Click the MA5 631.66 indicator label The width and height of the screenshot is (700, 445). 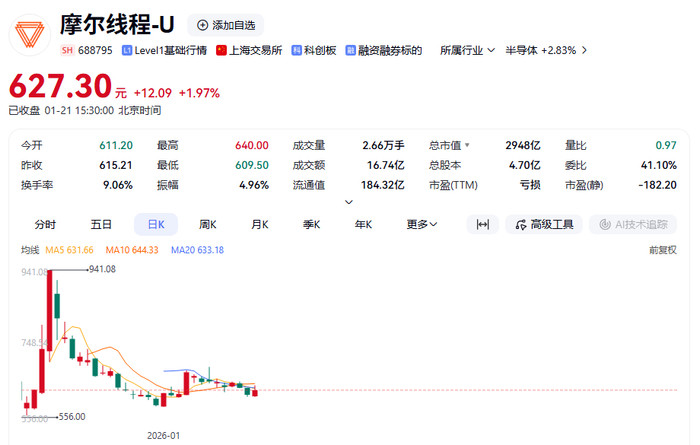click(69, 250)
